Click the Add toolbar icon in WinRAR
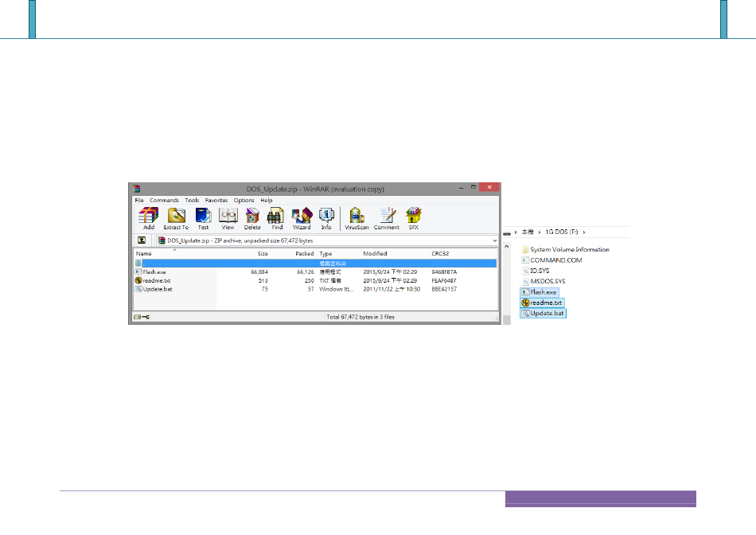This screenshot has width=756, height=535. click(149, 218)
